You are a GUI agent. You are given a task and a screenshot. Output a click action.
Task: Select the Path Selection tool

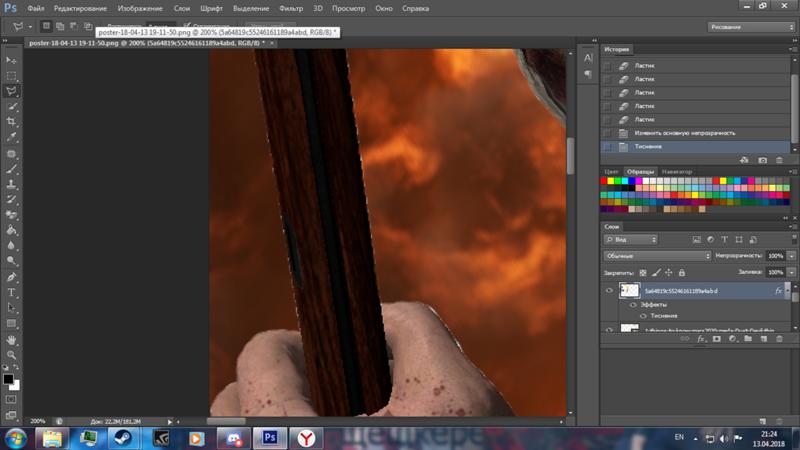pos(11,308)
